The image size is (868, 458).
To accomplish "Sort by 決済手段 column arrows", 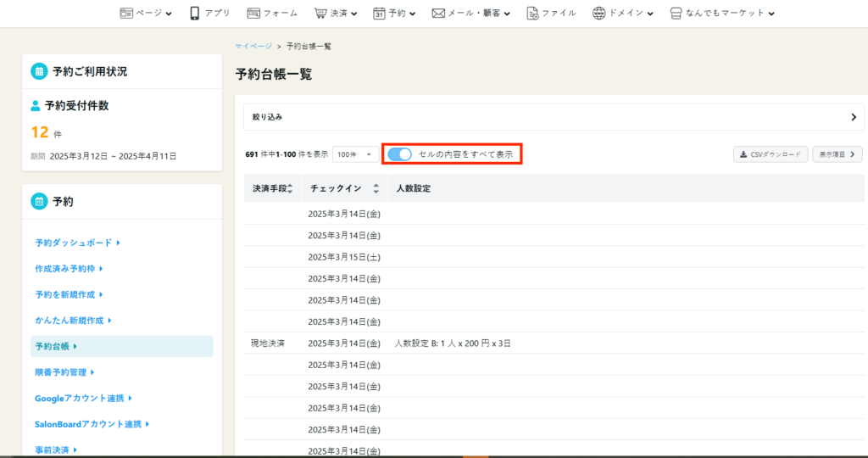I will (x=290, y=188).
